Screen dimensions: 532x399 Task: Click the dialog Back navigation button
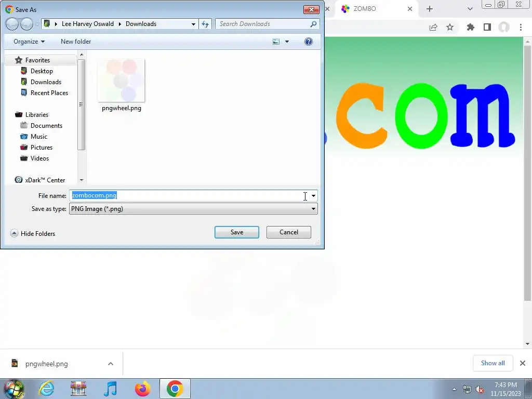[12, 24]
